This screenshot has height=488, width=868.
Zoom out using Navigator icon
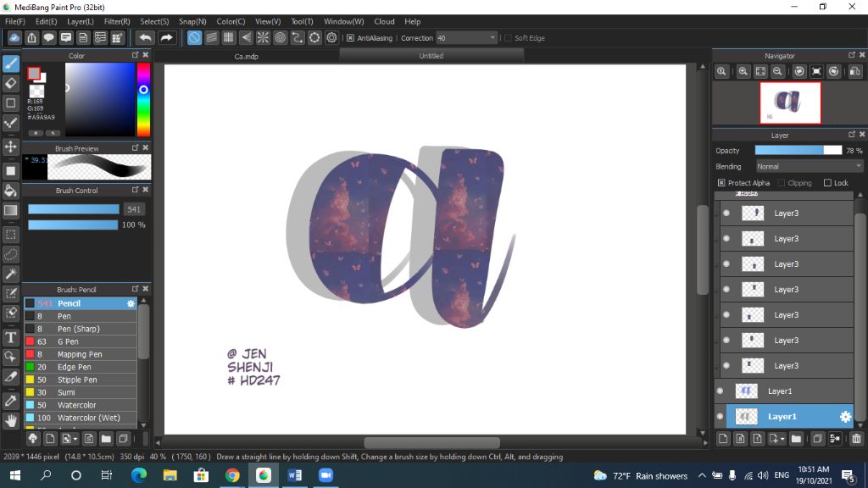click(x=777, y=71)
